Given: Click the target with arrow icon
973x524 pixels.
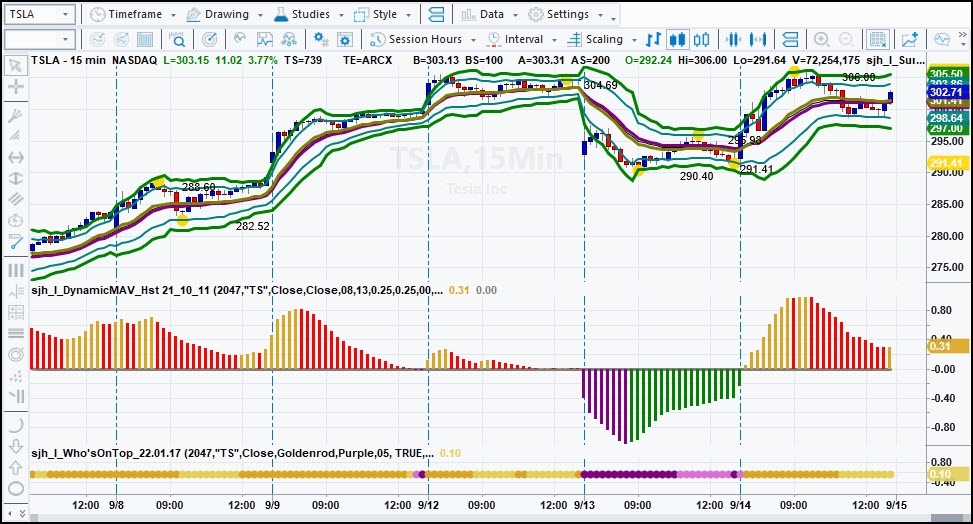Looking at the screenshot, I should (210, 40).
